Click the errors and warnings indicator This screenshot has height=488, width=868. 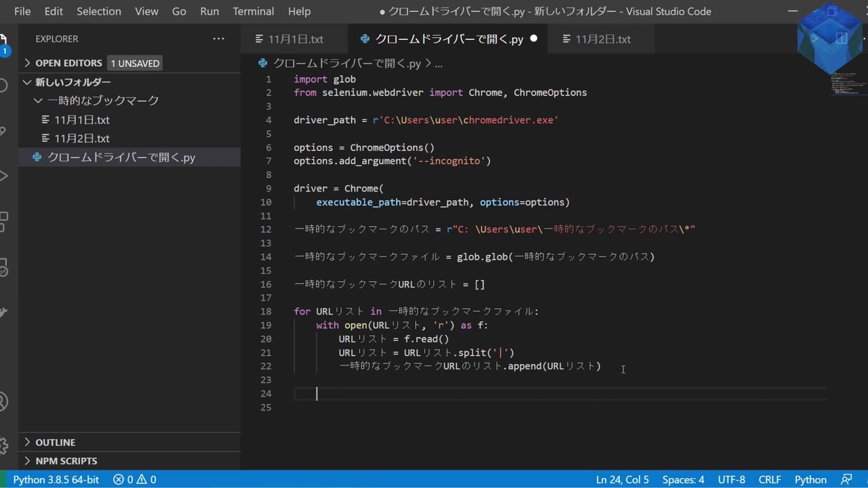click(x=133, y=479)
